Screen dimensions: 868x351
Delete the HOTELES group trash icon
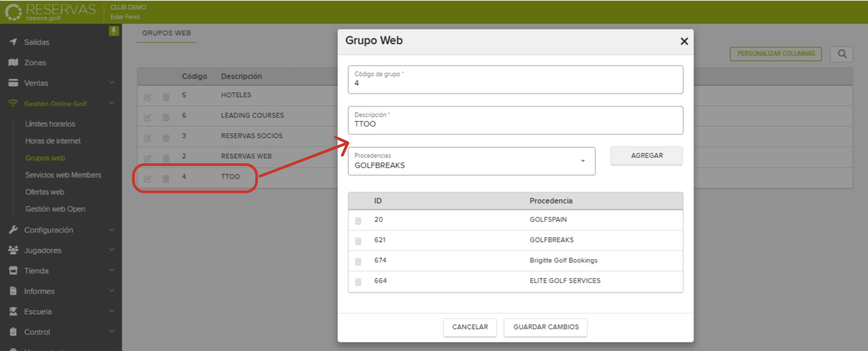[x=166, y=97]
